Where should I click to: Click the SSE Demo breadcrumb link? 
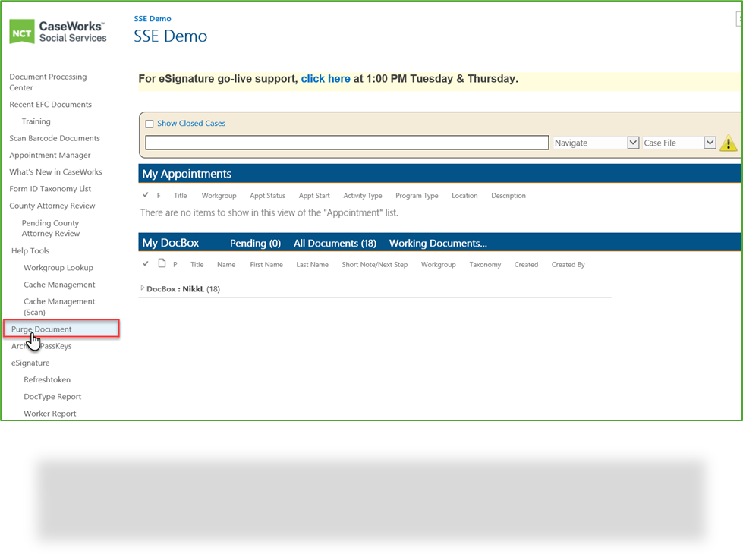152,18
